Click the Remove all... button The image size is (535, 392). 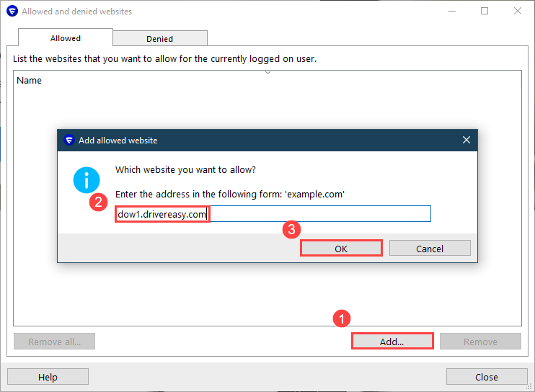coord(54,342)
